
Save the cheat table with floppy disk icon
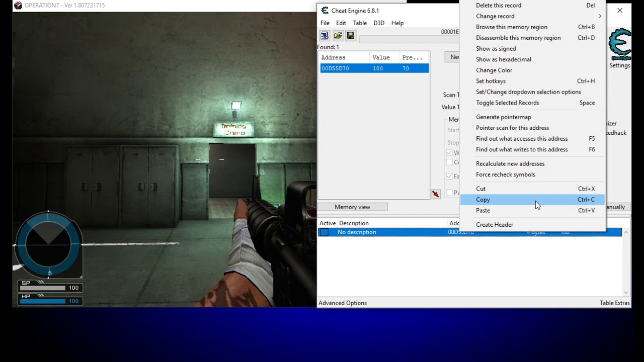[x=350, y=35]
